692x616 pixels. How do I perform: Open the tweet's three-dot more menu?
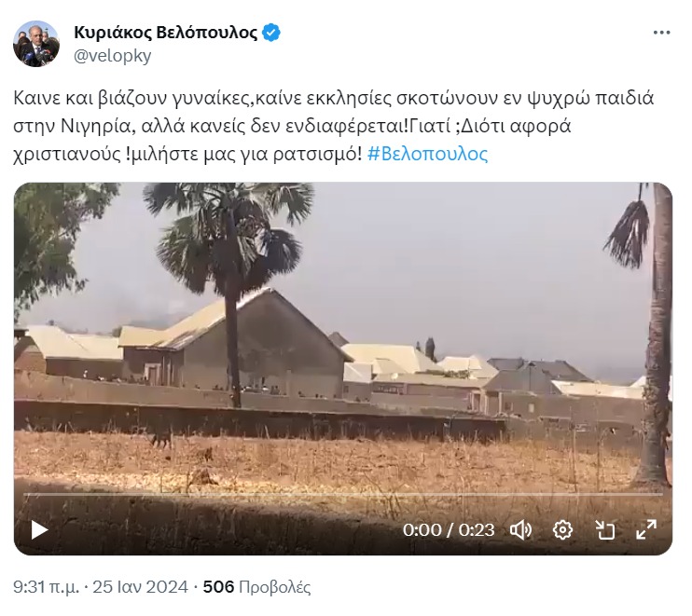pos(661,33)
